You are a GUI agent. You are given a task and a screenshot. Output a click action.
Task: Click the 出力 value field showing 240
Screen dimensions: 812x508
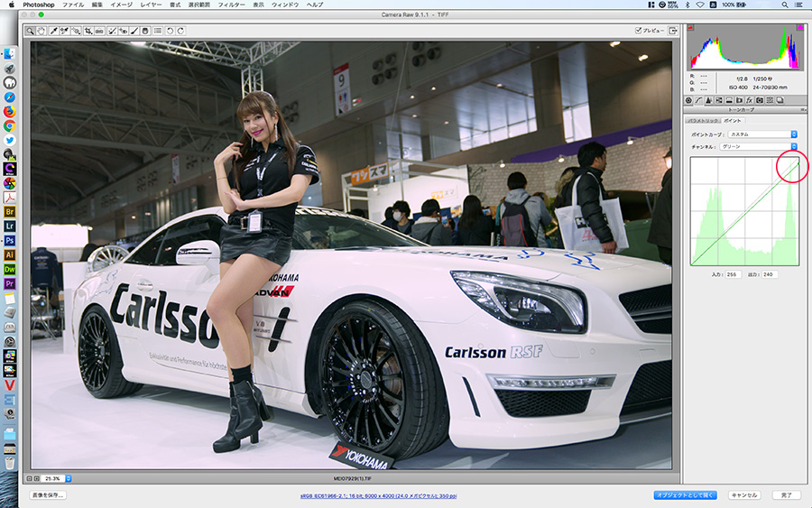(x=770, y=274)
